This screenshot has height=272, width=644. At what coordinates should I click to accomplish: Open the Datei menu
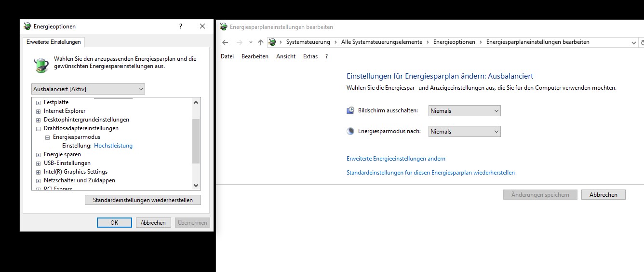click(227, 56)
